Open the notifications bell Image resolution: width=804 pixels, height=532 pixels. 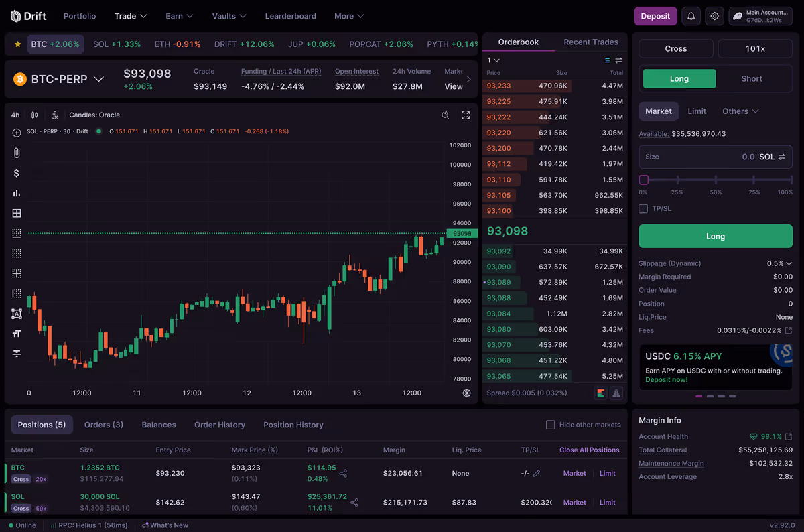[x=691, y=16]
